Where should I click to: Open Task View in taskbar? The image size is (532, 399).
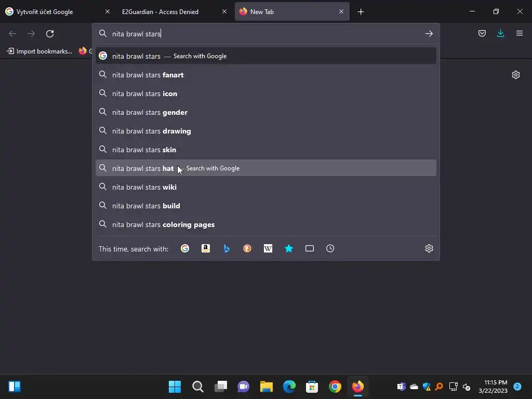(220, 387)
